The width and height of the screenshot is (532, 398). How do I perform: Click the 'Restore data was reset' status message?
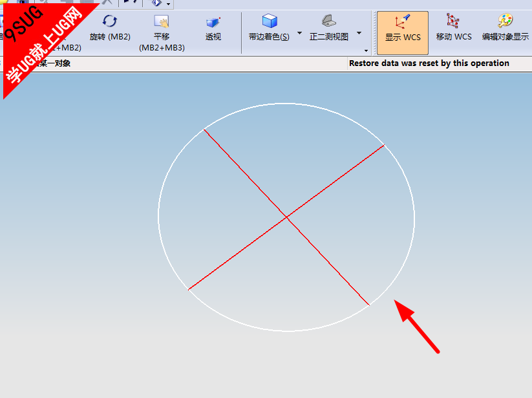[429, 63]
